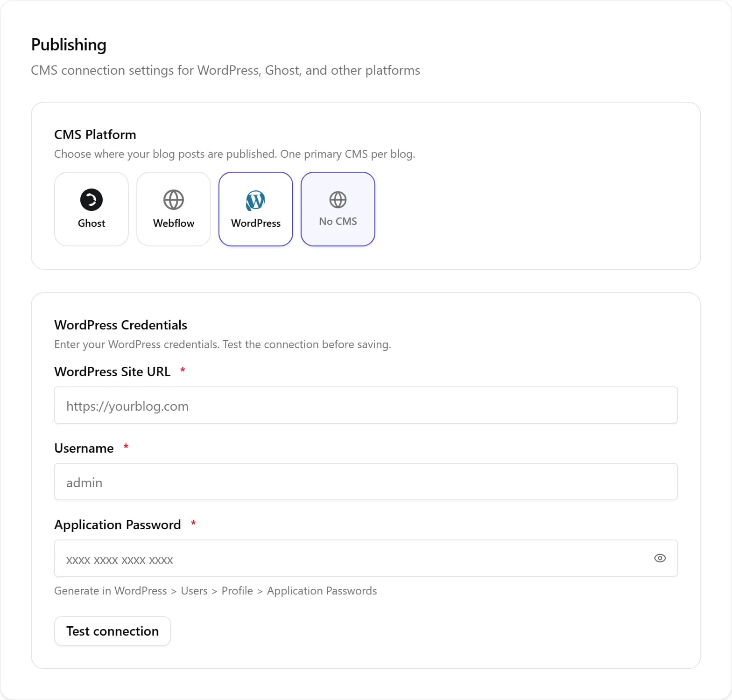Click the Username field label

pyautogui.click(x=84, y=448)
